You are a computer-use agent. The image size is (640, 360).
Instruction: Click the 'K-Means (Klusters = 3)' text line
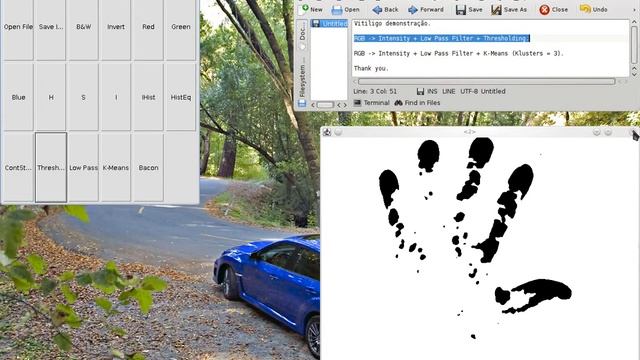click(x=459, y=53)
